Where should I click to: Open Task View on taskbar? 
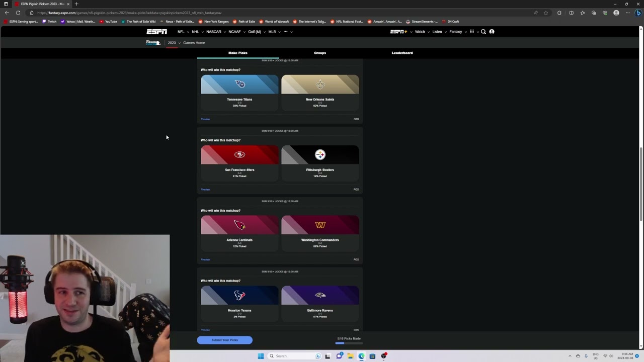(328, 356)
